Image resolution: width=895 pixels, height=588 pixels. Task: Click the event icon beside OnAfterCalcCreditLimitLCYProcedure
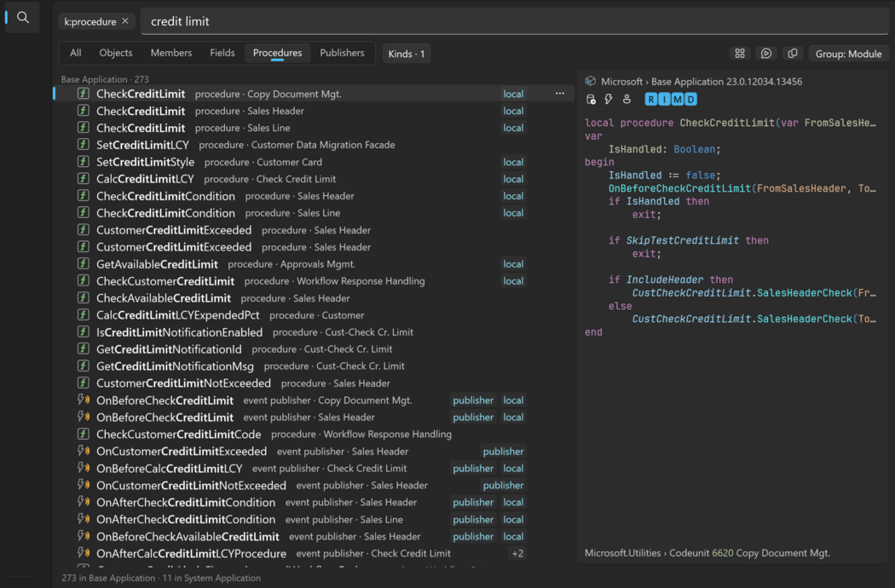pos(84,553)
